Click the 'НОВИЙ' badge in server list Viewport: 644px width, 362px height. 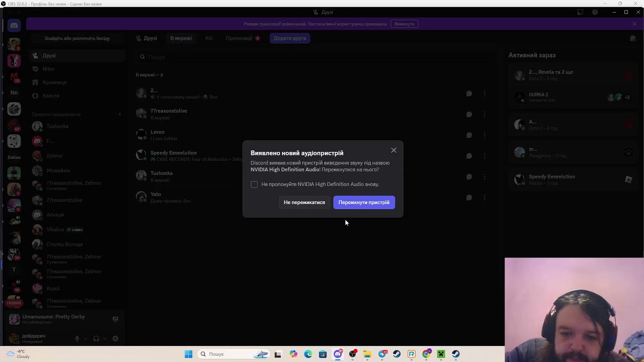click(x=14, y=303)
